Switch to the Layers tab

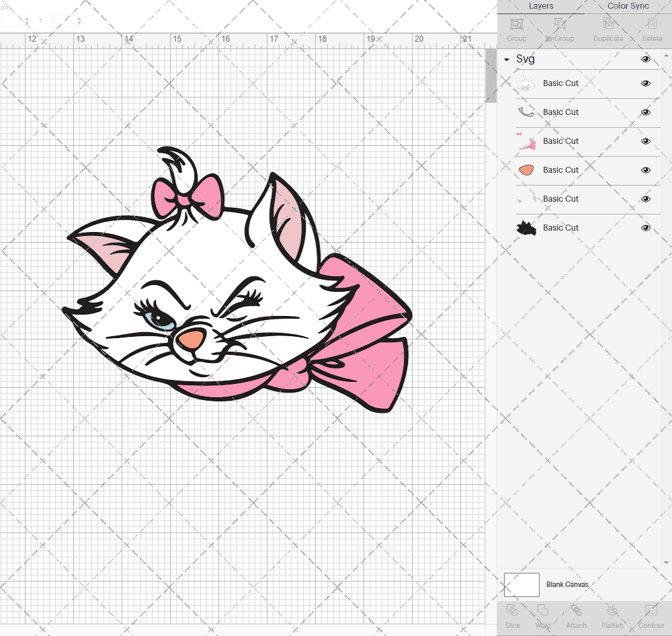pos(541,6)
